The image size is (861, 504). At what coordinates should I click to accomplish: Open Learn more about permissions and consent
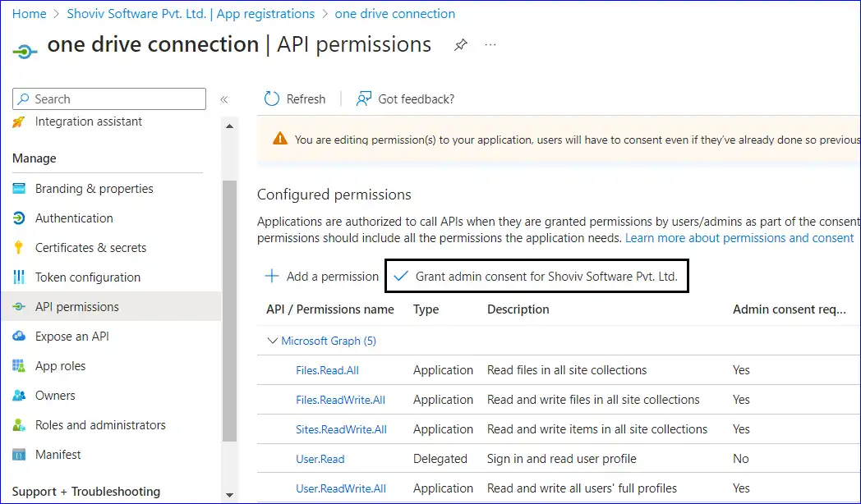[x=739, y=238]
